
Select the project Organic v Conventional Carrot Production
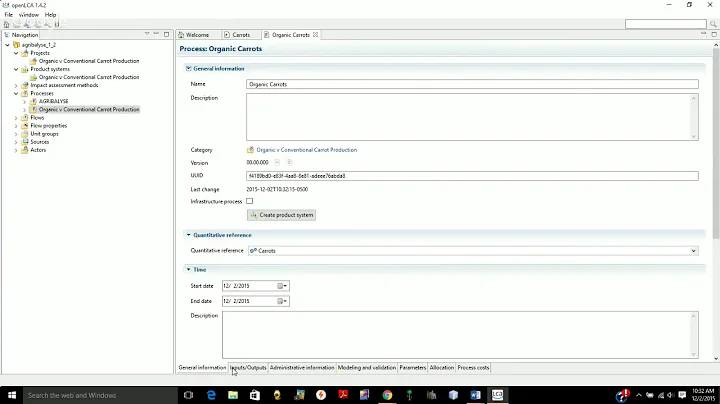point(89,61)
